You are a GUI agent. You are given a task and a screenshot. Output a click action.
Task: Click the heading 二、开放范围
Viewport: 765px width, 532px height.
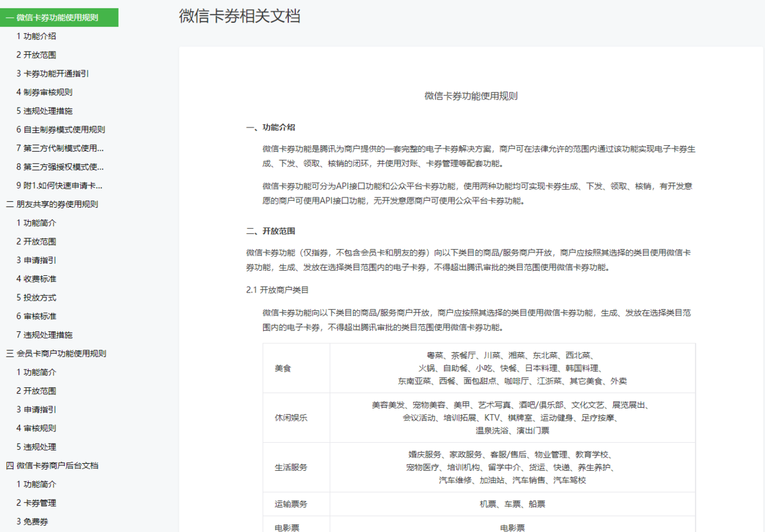pos(270,231)
